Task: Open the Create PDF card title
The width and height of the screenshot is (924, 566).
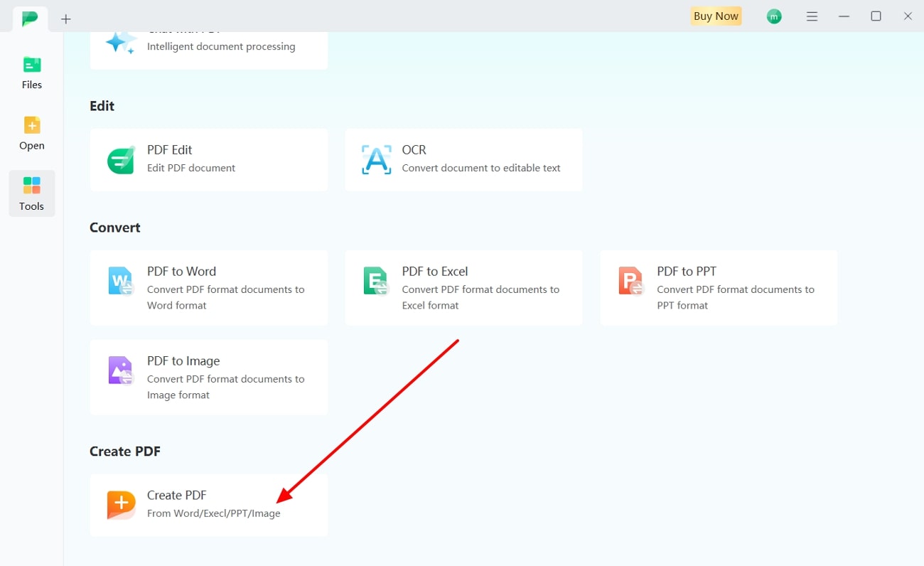Action: pos(176,496)
